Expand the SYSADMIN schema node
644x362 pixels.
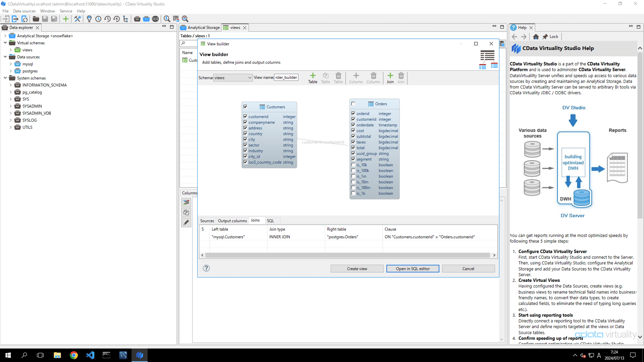11,106
